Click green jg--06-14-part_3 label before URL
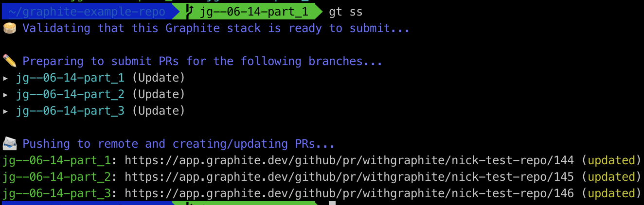 [56, 193]
